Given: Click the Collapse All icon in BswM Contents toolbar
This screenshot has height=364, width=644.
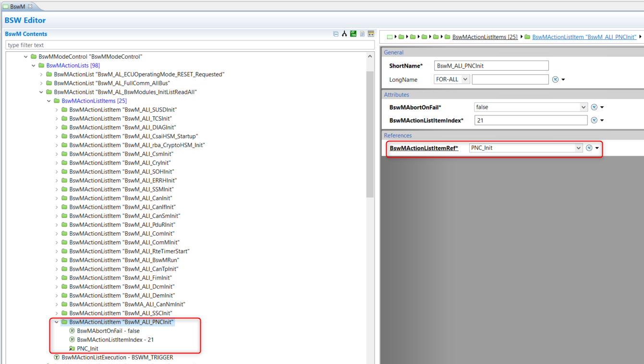Looking at the screenshot, I should click(x=336, y=34).
